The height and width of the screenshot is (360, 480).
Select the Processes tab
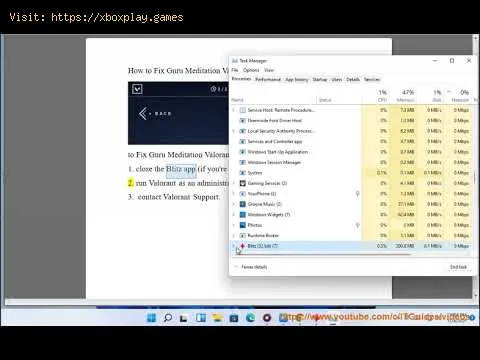click(x=242, y=79)
